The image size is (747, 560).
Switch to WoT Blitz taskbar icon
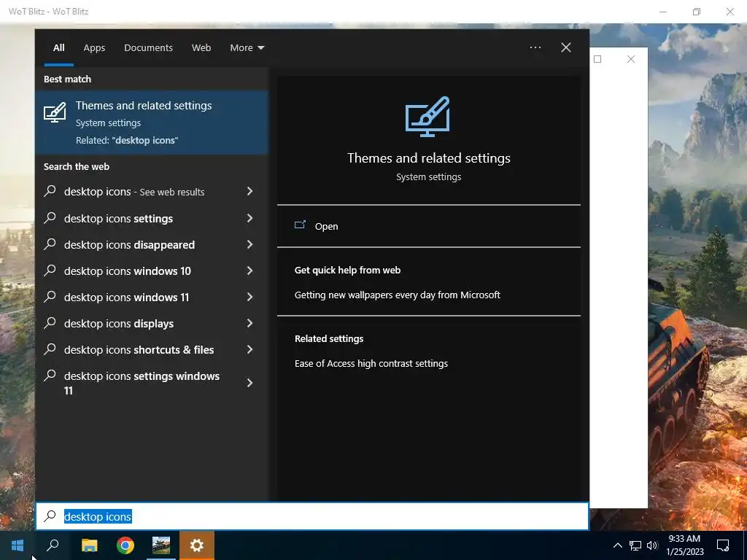click(161, 545)
